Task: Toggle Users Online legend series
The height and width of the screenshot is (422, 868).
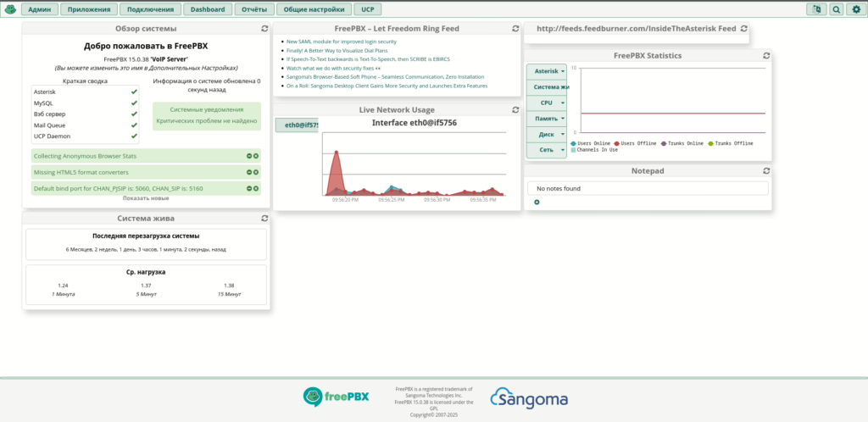Action: click(x=590, y=143)
